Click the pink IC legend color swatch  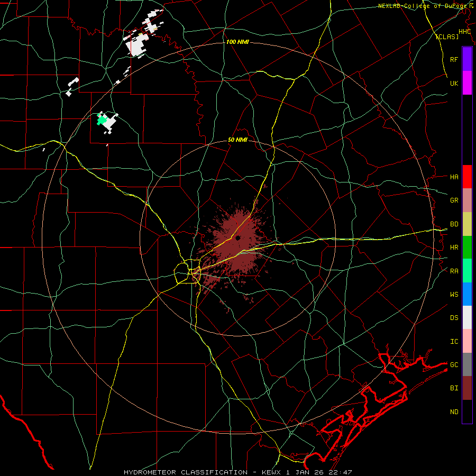click(467, 341)
